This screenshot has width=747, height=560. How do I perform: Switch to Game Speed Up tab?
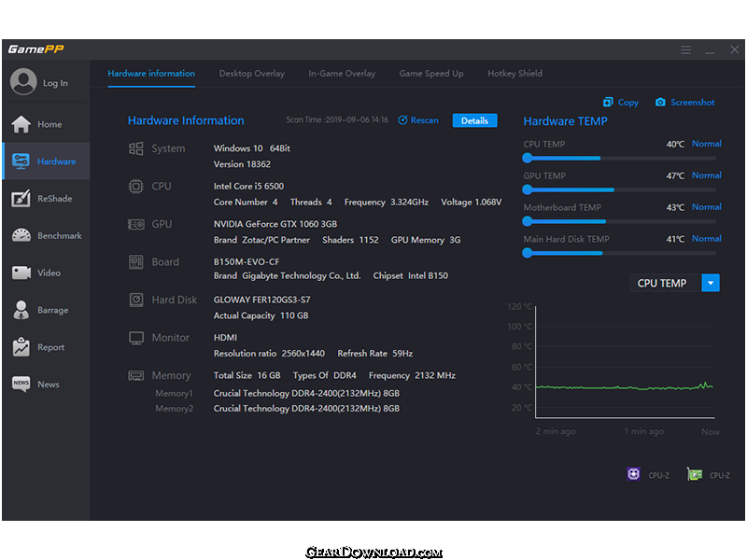(x=431, y=74)
